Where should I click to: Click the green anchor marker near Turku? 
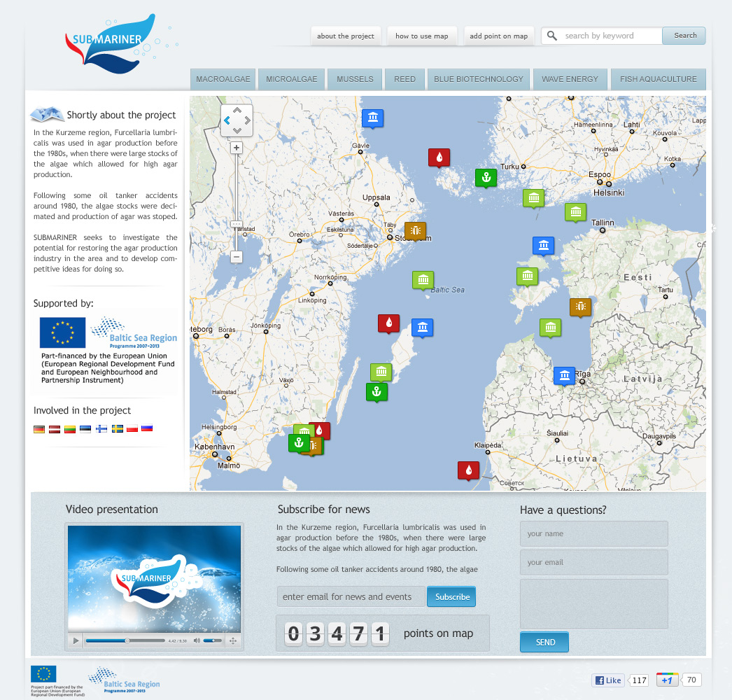(x=486, y=177)
